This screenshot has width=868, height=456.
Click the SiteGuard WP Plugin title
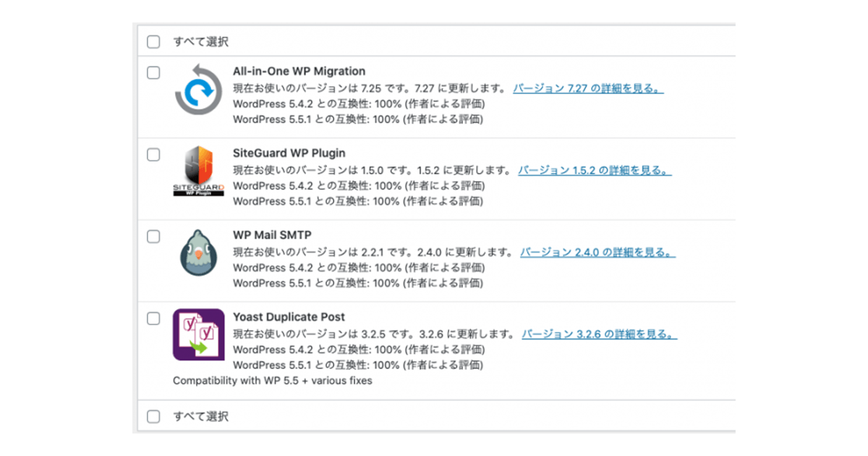289,153
